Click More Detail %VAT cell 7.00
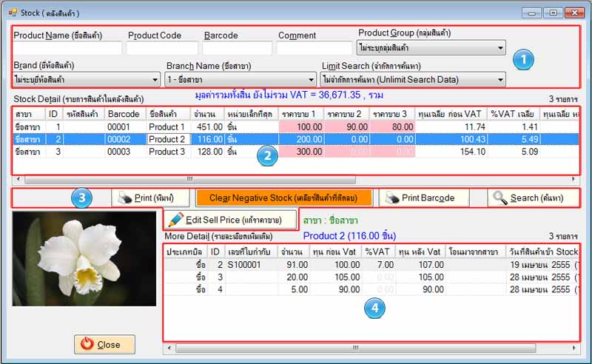The width and height of the screenshot is (592, 364). 385,265
